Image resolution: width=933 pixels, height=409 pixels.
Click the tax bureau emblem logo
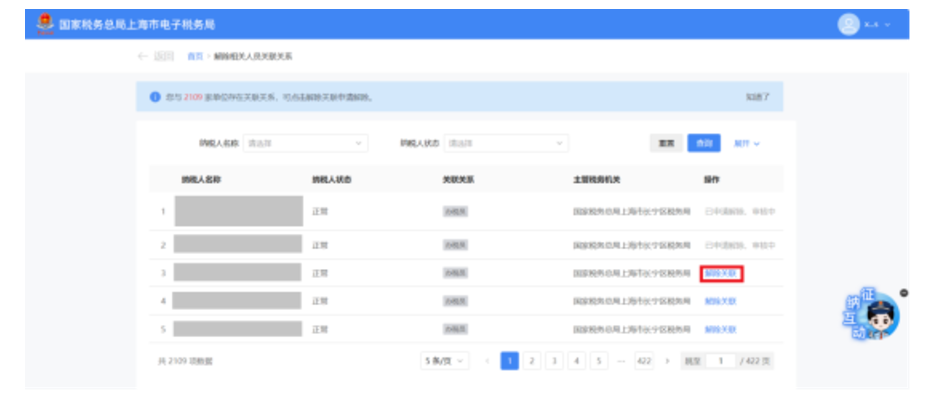point(45,23)
